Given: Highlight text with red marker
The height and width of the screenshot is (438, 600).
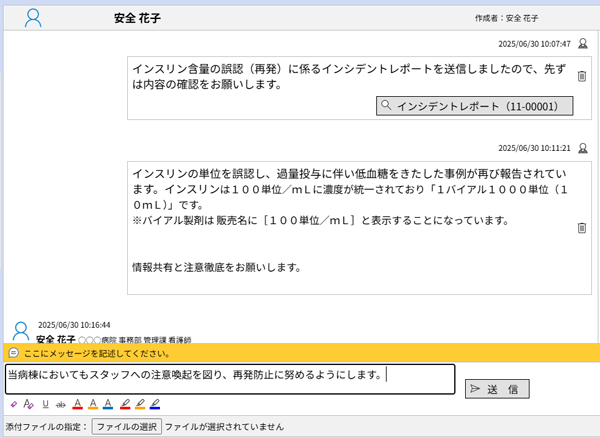Looking at the screenshot, I should tap(124, 404).
